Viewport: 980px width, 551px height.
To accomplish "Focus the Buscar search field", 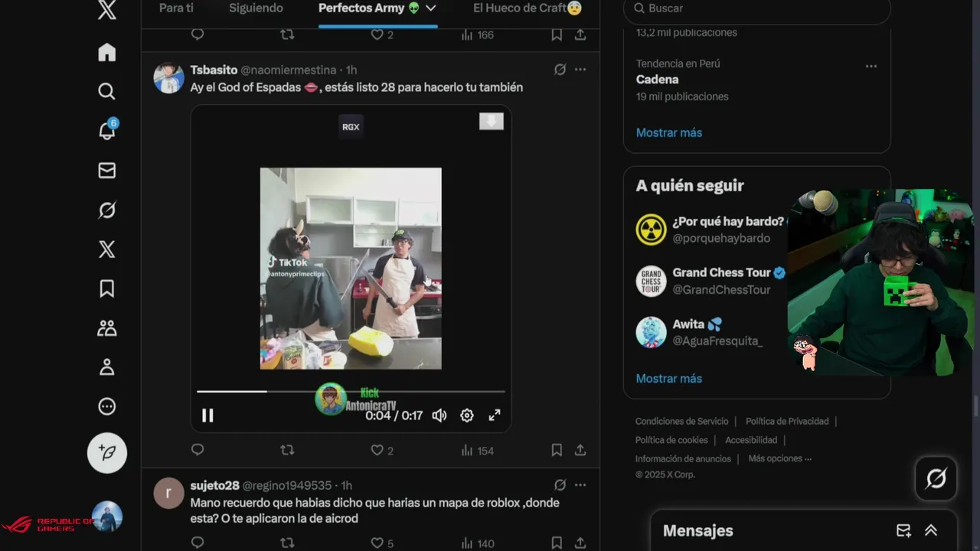I will click(757, 9).
